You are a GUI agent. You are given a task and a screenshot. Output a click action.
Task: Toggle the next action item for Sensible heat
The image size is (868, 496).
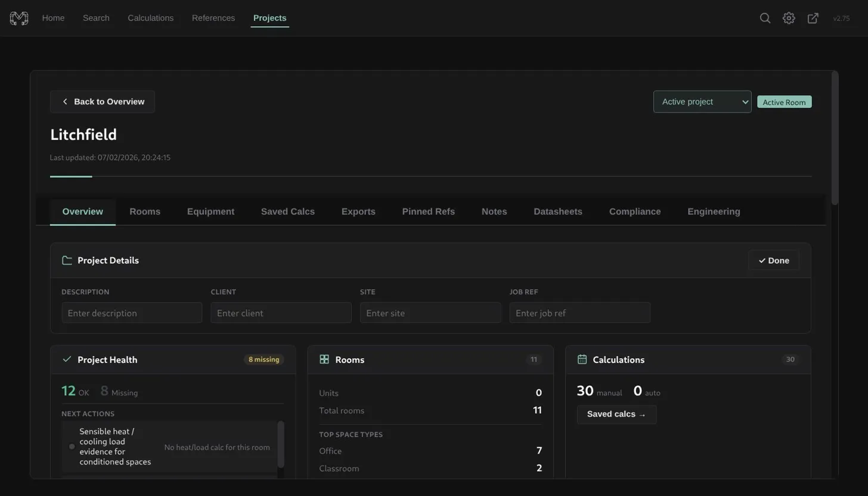[72, 446]
